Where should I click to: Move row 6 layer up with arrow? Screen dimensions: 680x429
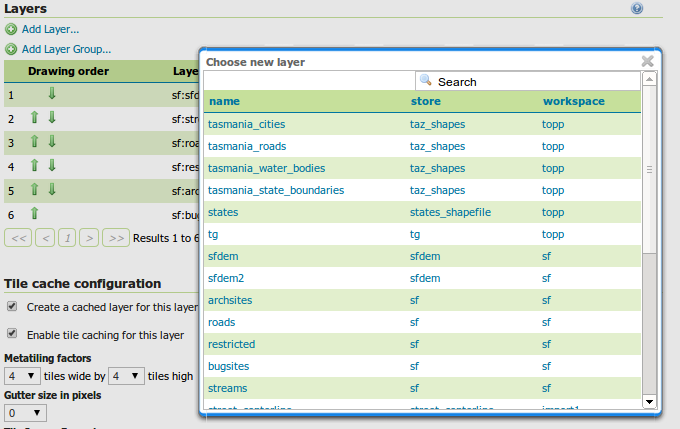point(34,213)
